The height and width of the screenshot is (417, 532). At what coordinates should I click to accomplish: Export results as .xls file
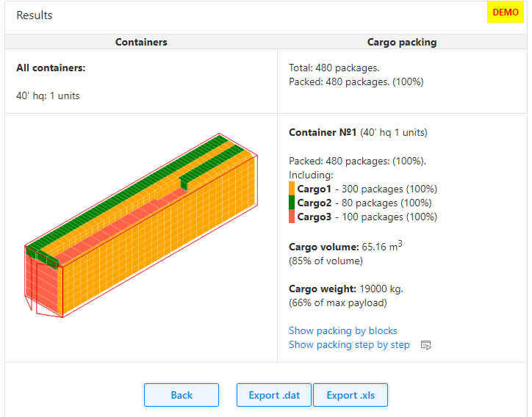351,395
